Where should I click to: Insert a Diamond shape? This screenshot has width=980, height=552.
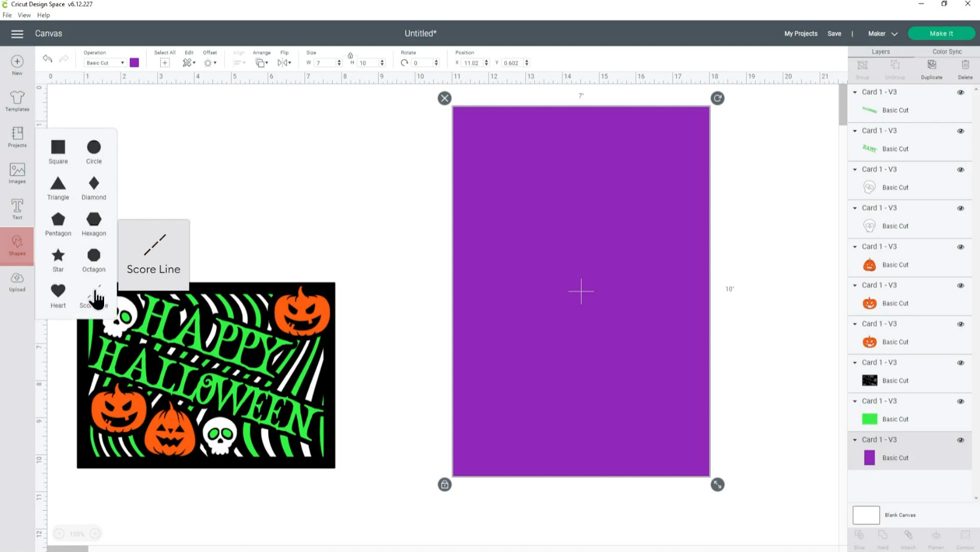click(x=94, y=188)
